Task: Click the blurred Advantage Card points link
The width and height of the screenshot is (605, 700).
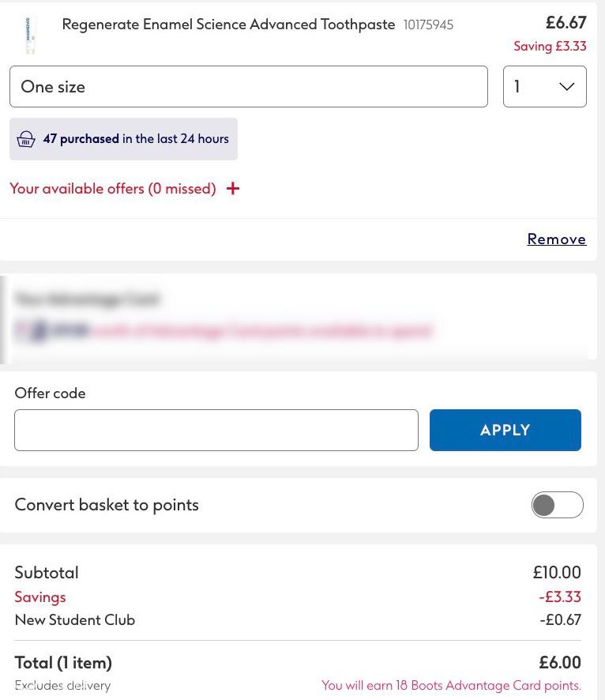Action: coord(261,331)
